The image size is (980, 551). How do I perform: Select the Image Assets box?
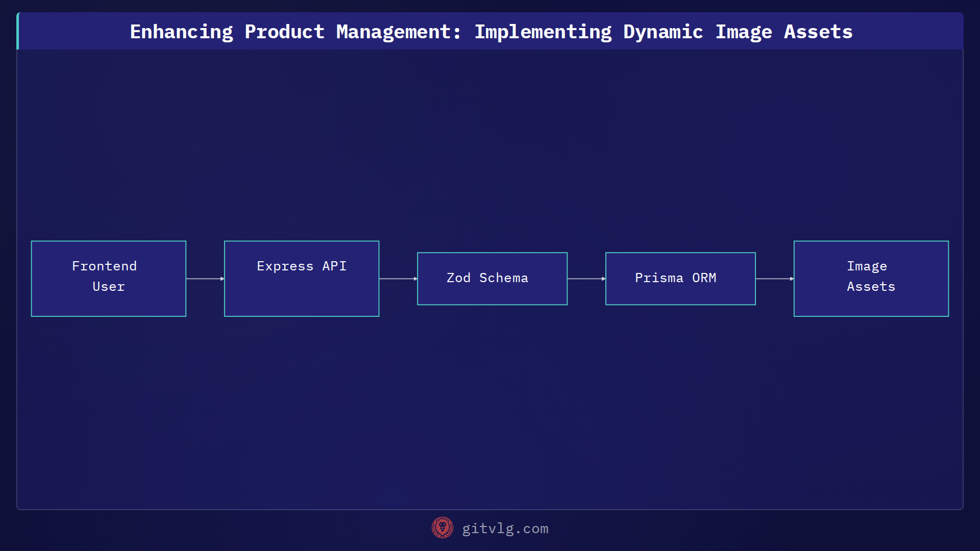coord(871,279)
